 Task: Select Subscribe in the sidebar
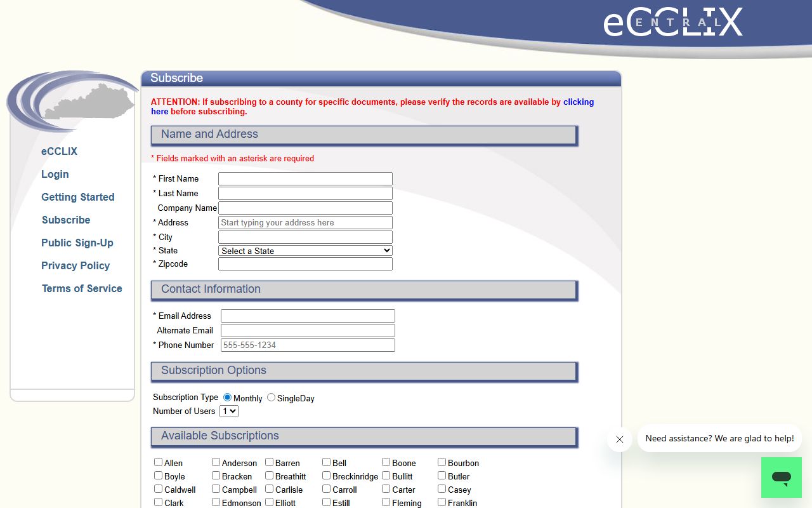(66, 220)
